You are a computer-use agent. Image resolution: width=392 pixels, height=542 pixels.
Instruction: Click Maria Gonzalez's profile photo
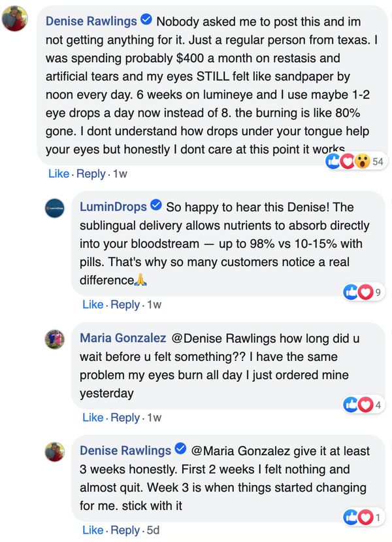pos(55,339)
